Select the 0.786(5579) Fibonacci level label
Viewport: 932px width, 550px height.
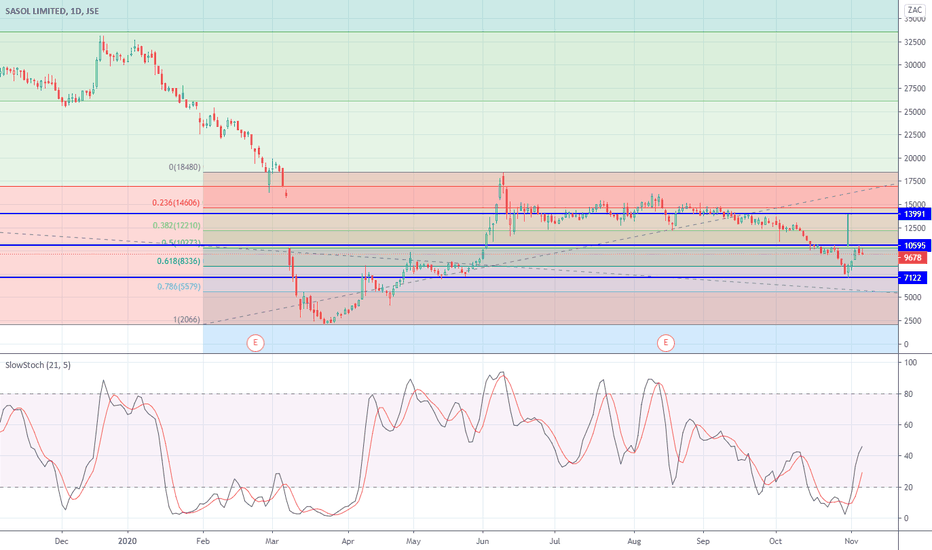click(178, 287)
